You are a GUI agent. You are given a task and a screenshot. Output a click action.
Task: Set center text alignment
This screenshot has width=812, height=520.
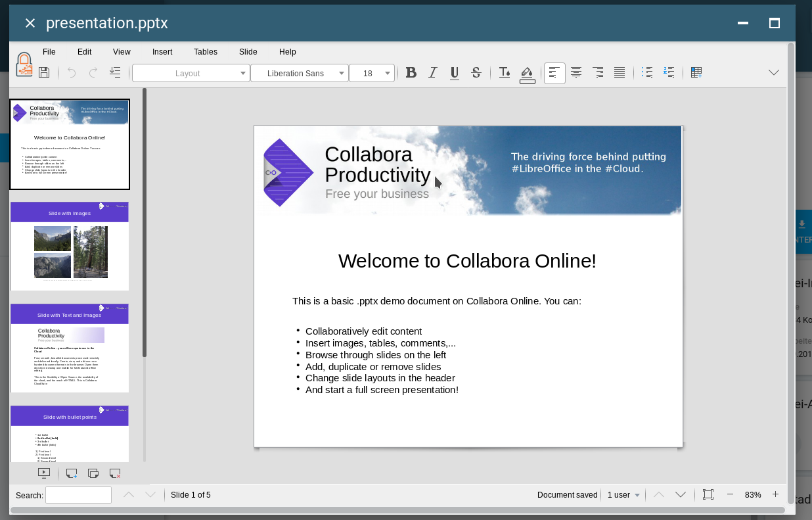click(x=576, y=73)
